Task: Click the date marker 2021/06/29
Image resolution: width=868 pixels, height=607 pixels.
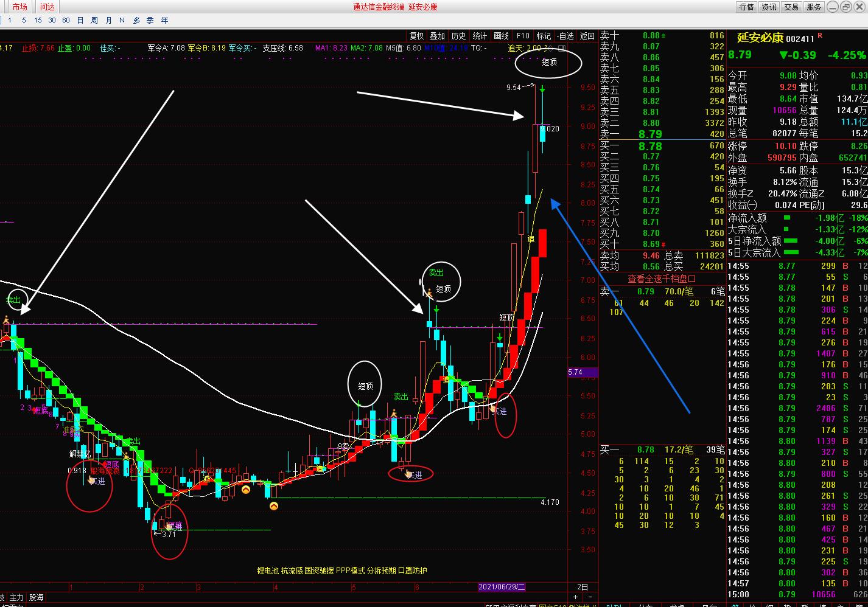Action: coord(502,587)
